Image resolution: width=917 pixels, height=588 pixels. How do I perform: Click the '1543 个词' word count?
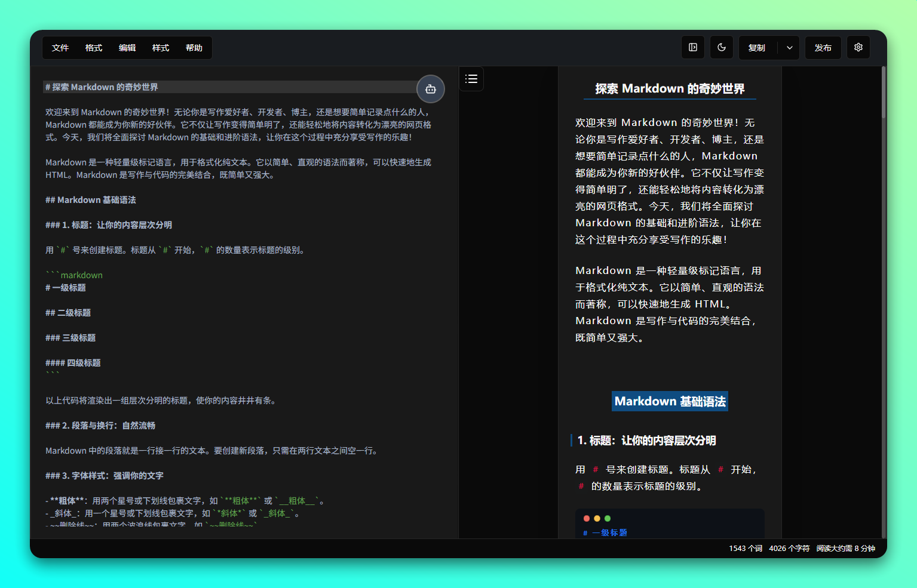(x=745, y=549)
